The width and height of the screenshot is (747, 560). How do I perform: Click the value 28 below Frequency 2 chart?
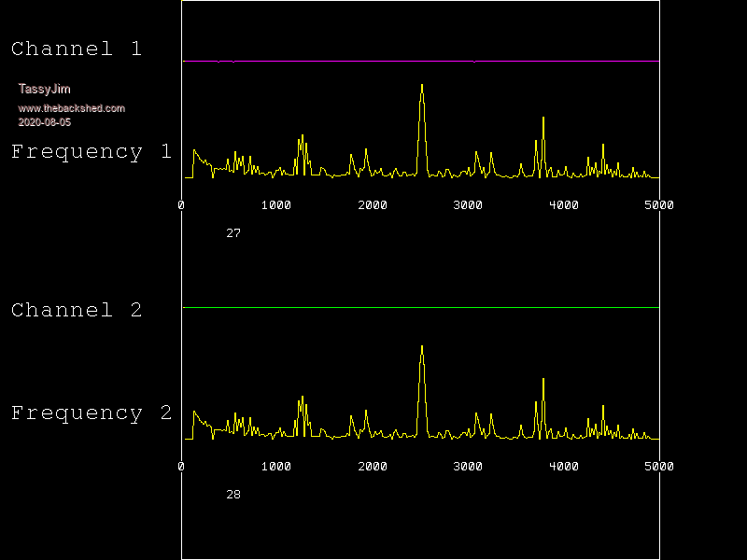(x=233, y=495)
